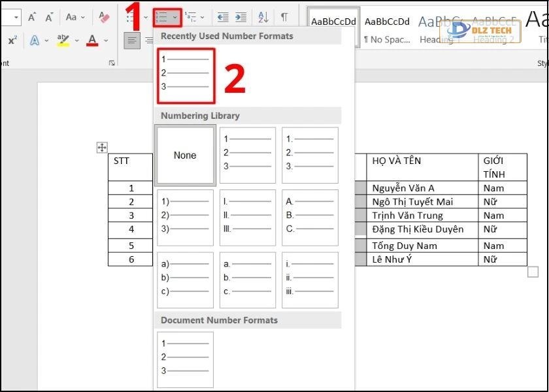The image size is (549, 392).
Task: Open the Change Case Aa dropdown
Action: point(75,17)
